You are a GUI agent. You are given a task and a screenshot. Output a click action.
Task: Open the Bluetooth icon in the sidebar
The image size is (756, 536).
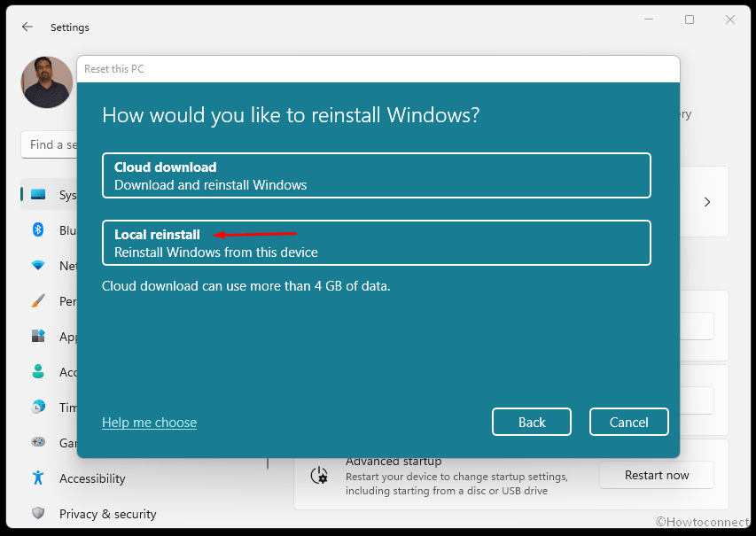point(38,229)
